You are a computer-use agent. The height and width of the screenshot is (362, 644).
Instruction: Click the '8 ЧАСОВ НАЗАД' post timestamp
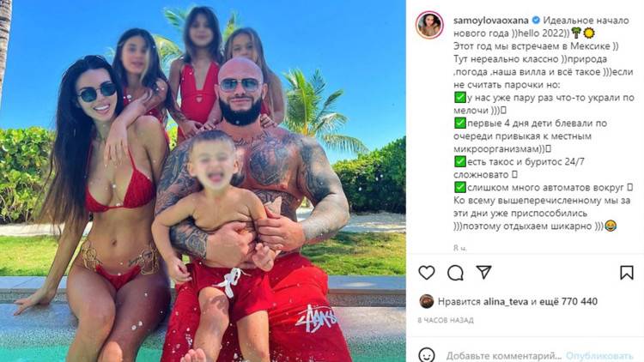[446, 320]
